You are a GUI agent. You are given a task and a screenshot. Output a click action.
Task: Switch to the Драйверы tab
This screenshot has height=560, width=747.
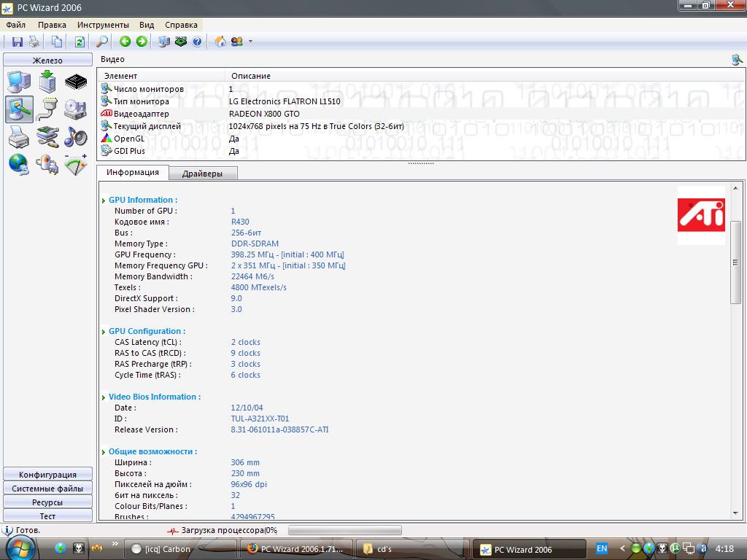click(203, 174)
